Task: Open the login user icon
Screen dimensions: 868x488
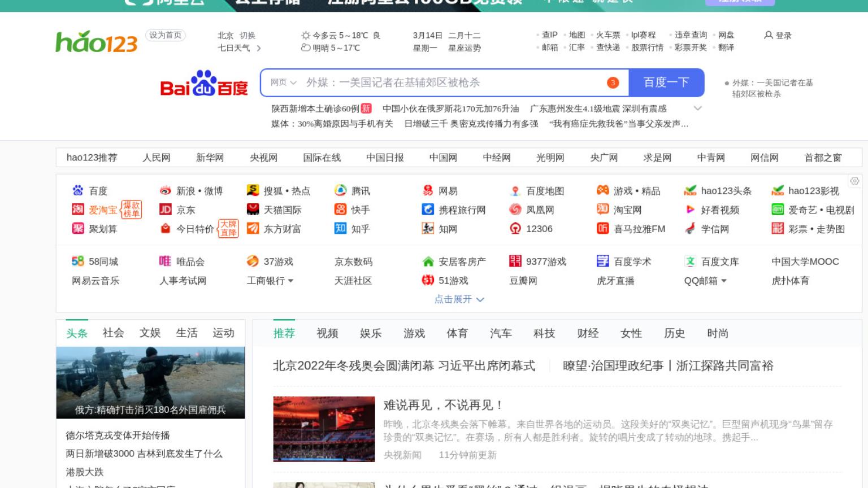Action: tap(768, 35)
